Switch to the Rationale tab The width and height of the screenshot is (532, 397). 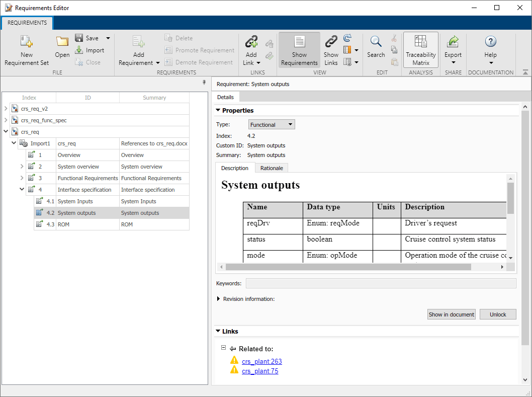[x=271, y=168]
